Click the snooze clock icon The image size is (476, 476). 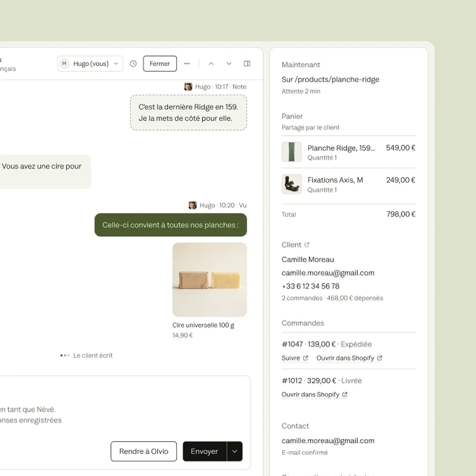click(133, 63)
